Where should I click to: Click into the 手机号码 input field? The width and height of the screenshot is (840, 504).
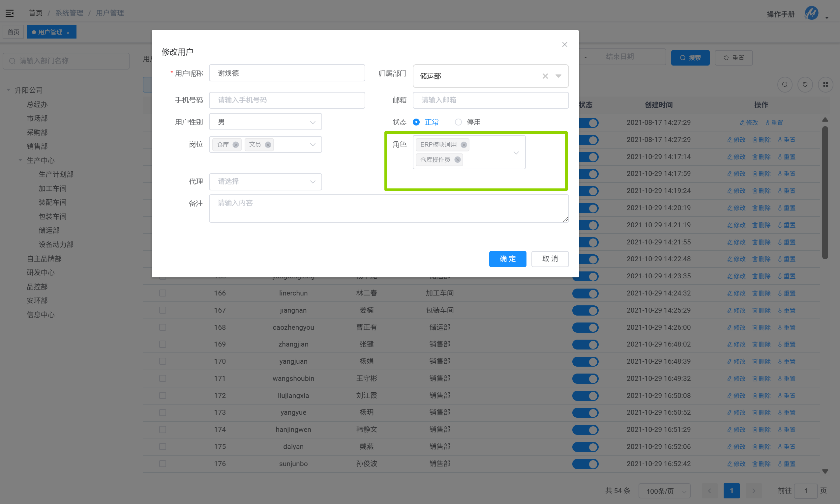[x=287, y=100]
